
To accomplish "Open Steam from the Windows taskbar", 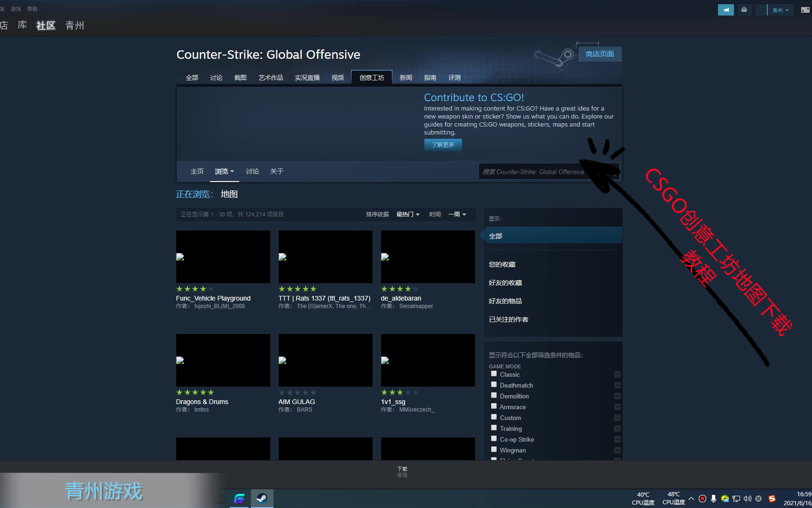I will point(262,498).
